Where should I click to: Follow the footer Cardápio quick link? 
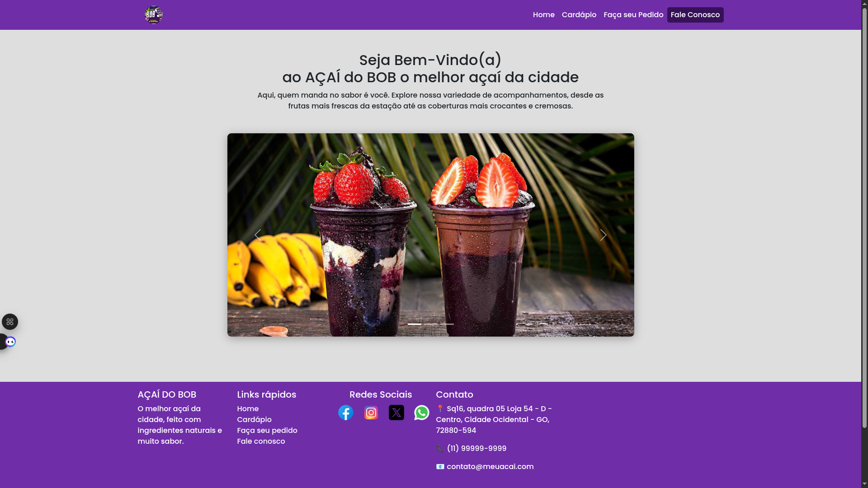point(254,420)
